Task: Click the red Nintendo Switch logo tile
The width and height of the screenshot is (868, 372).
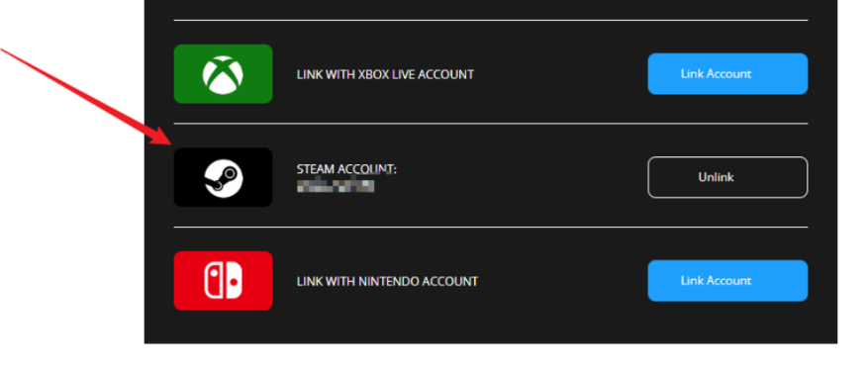Action: pyautogui.click(x=223, y=281)
